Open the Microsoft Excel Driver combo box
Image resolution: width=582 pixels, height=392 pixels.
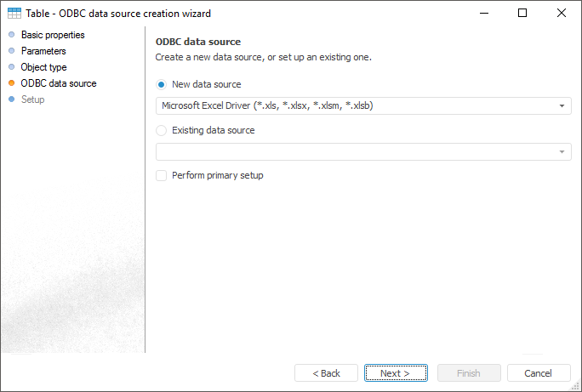(357, 106)
